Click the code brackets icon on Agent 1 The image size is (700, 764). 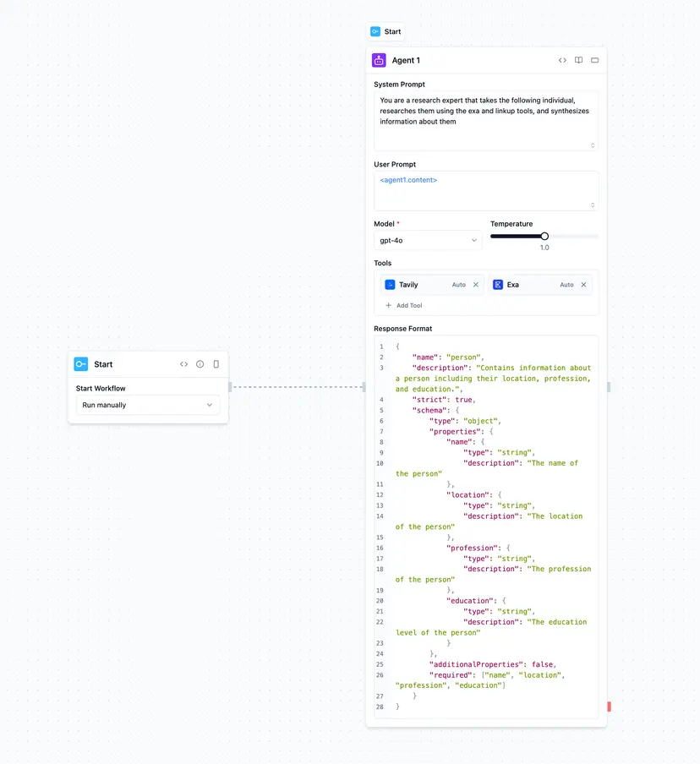tap(563, 61)
